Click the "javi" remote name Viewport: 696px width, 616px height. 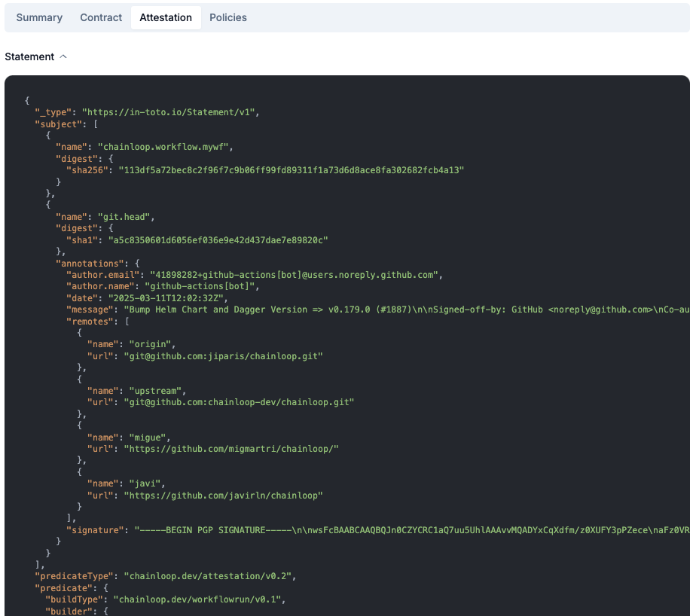click(145, 483)
